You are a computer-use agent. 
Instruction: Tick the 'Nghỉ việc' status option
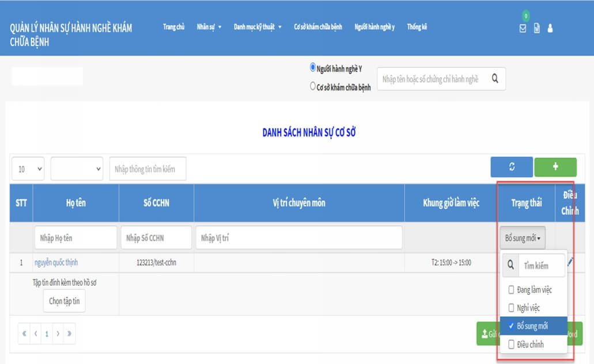point(510,308)
